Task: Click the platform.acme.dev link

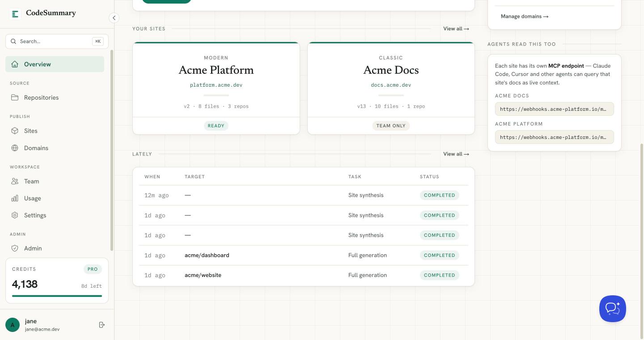Action: coord(216,85)
